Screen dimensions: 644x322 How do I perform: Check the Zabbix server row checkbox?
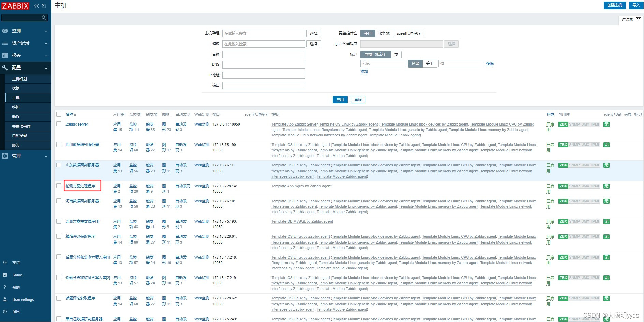59,124
